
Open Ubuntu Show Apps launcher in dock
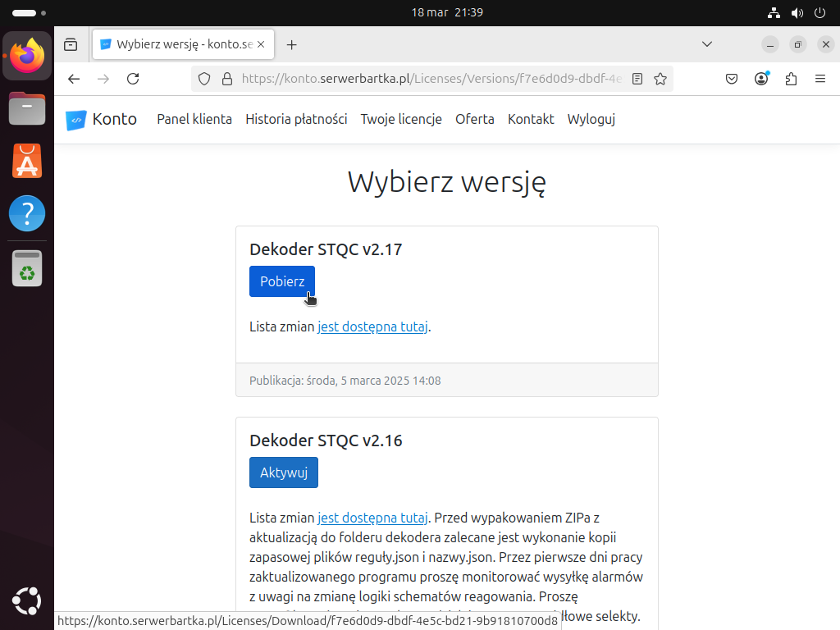(x=27, y=601)
